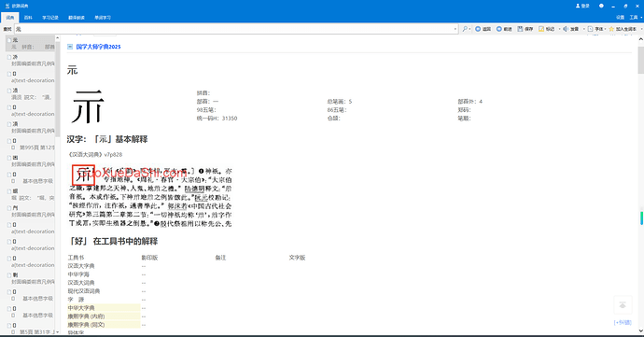Open the 工具 menu dropdown

tap(636, 17)
